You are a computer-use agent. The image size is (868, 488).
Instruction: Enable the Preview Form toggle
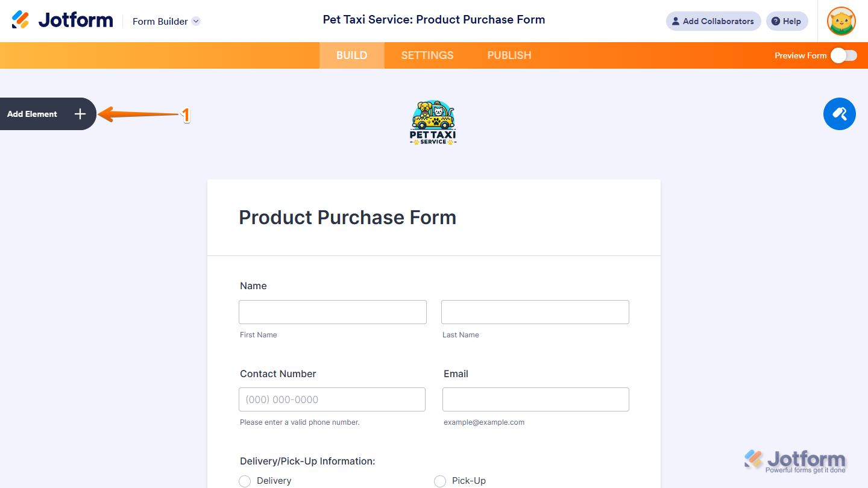pyautogui.click(x=843, y=55)
